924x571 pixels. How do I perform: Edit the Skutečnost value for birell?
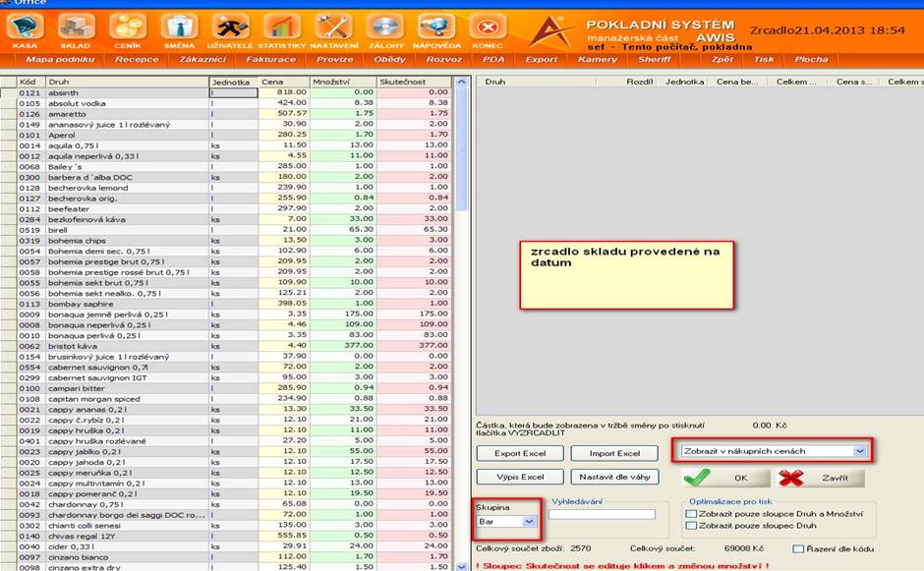click(x=414, y=230)
